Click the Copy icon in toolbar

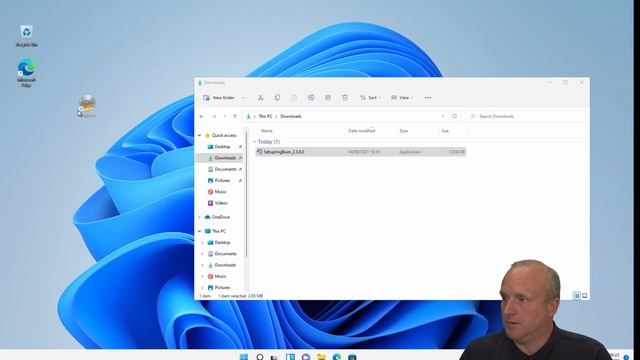277,98
